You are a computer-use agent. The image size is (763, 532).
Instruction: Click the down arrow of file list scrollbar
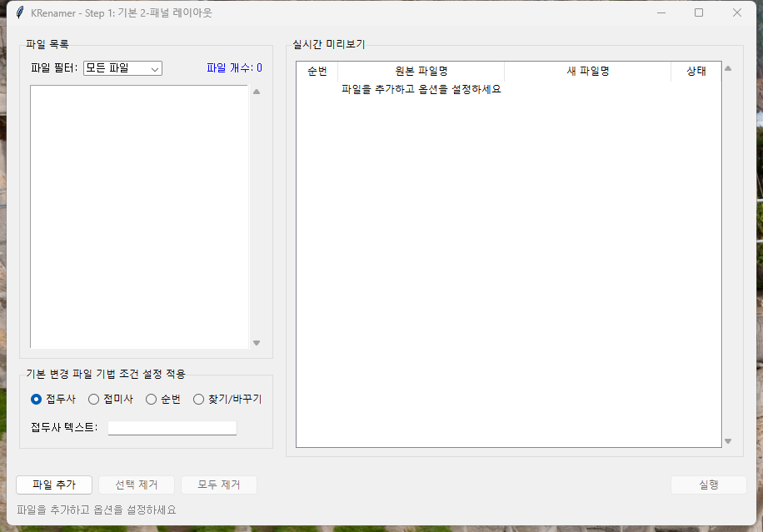point(257,342)
